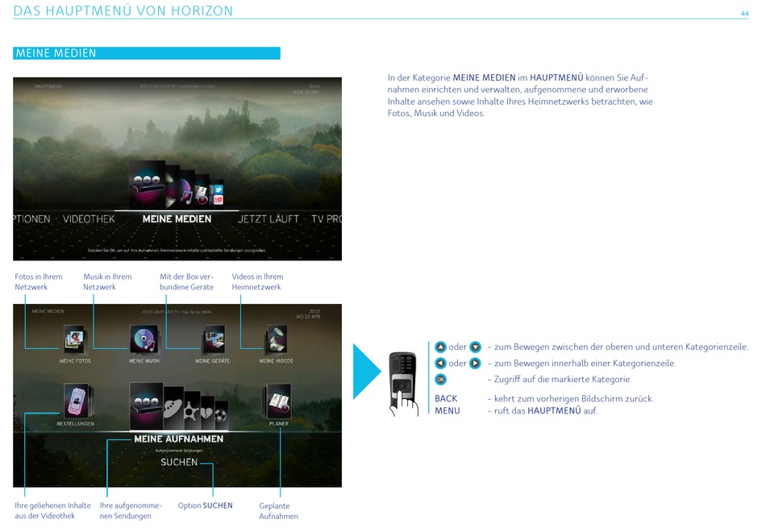Click the OK remote button icon
The image size is (766, 532).
(440, 380)
